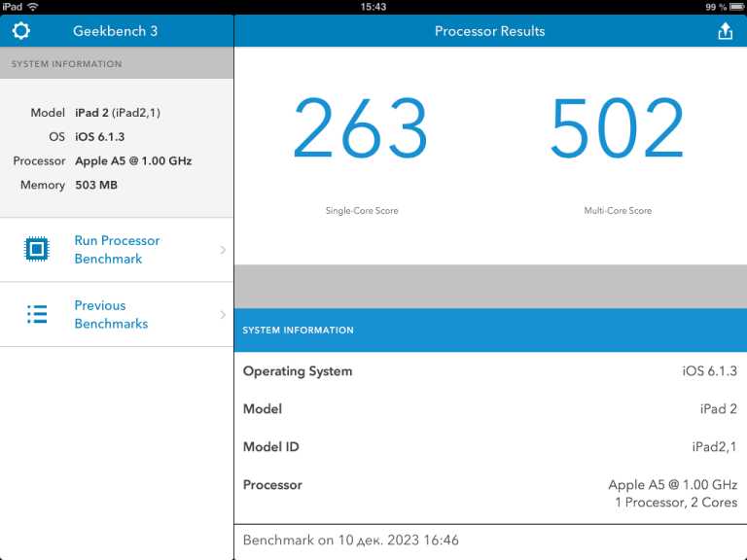The image size is (747, 560).
Task: Tap the processor chip icon
Action: coord(37,249)
